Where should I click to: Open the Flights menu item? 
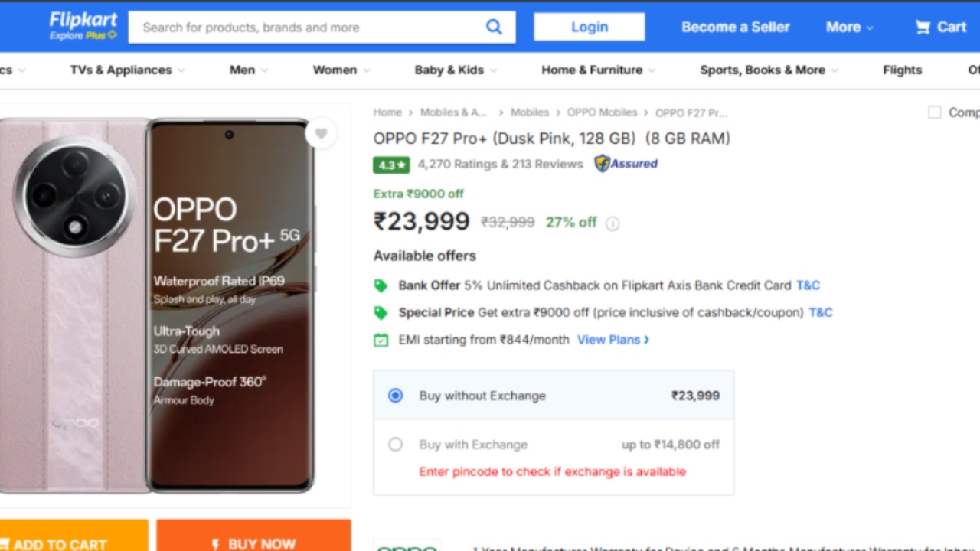(902, 70)
